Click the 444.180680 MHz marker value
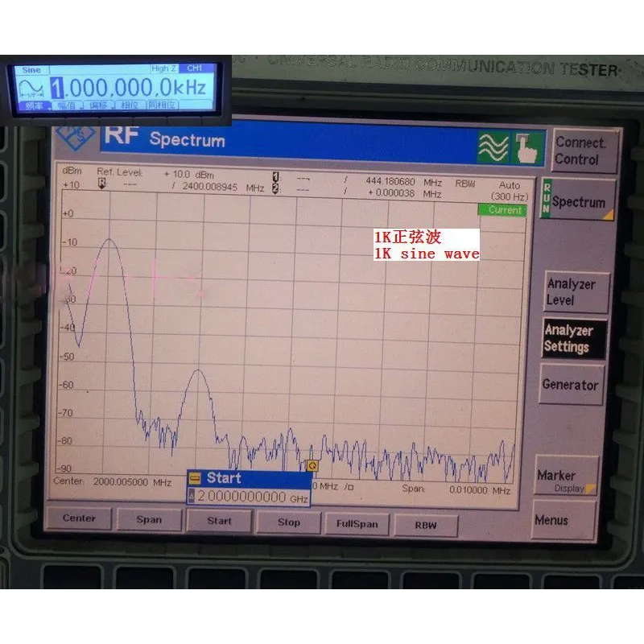 coord(403,182)
